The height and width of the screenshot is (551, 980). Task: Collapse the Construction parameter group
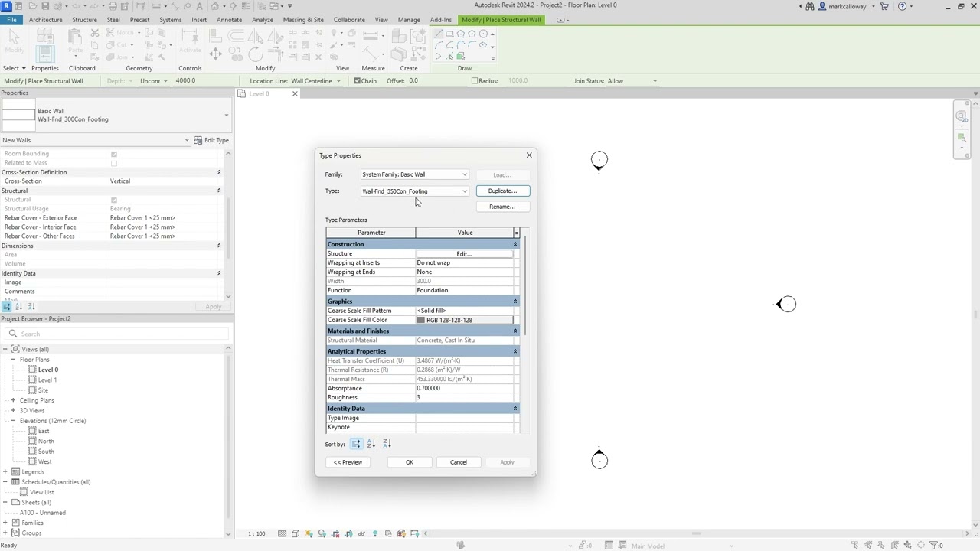coord(514,244)
